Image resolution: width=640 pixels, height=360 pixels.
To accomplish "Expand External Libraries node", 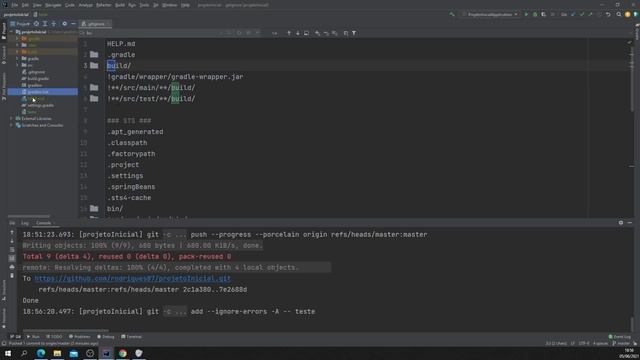I will 11,118.
